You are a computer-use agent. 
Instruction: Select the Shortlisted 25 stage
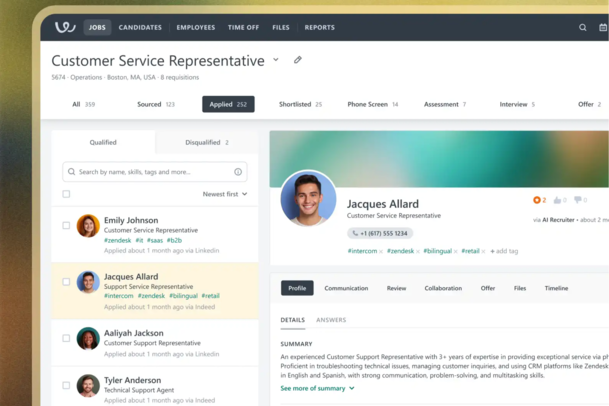coord(301,104)
